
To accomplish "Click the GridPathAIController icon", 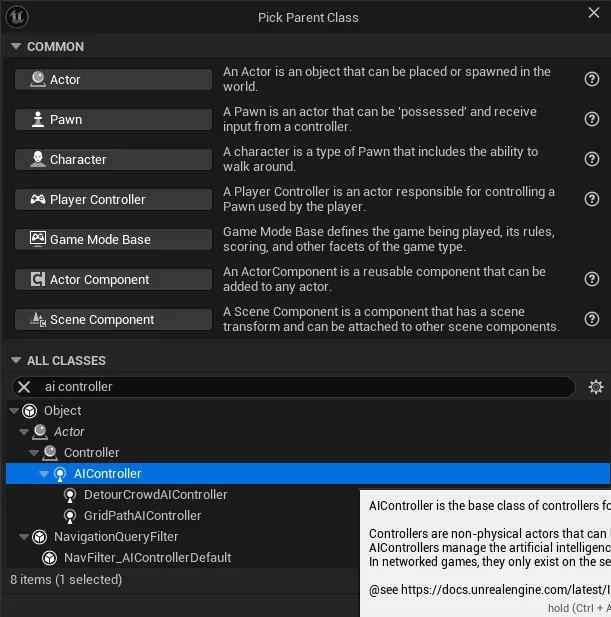I will [70, 516].
